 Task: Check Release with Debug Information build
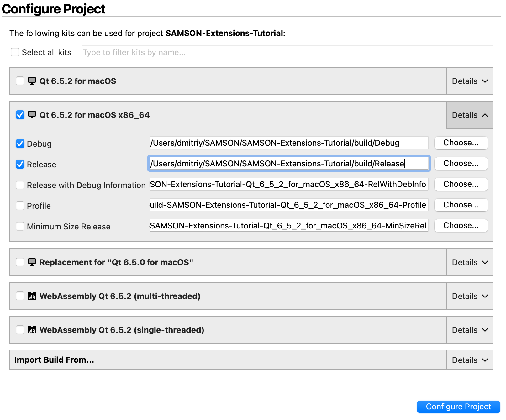[x=20, y=185]
